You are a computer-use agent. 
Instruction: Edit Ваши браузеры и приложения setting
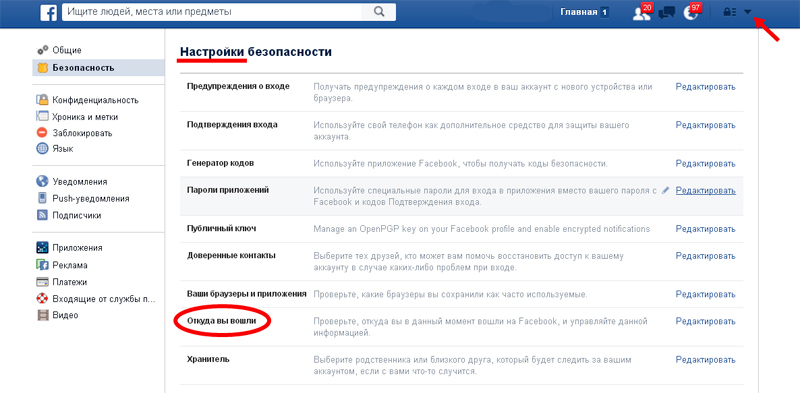pos(706,294)
